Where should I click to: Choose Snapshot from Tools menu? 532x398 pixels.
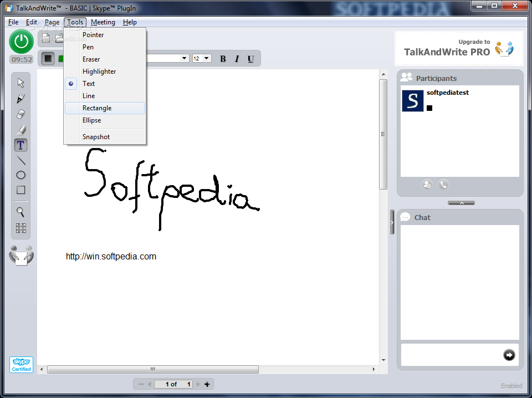pyautogui.click(x=105, y=137)
